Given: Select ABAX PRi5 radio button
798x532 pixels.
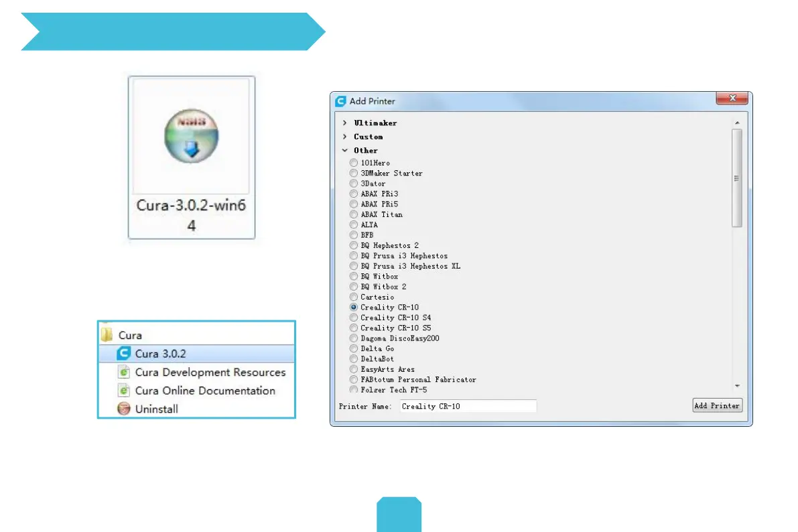Looking at the screenshot, I should (354, 204).
